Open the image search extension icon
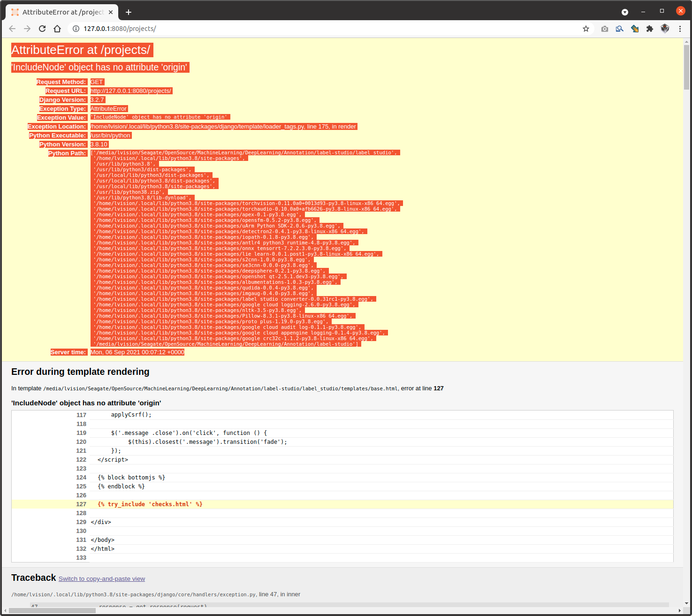 (620, 29)
